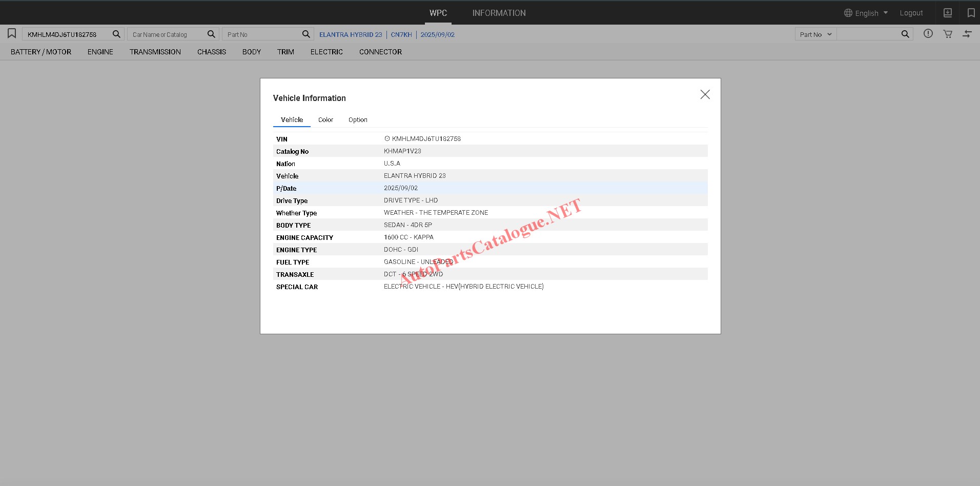Open the bookmarks icon in top-right corner
This screenshot has width=980, height=486.
(x=971, y=13)
